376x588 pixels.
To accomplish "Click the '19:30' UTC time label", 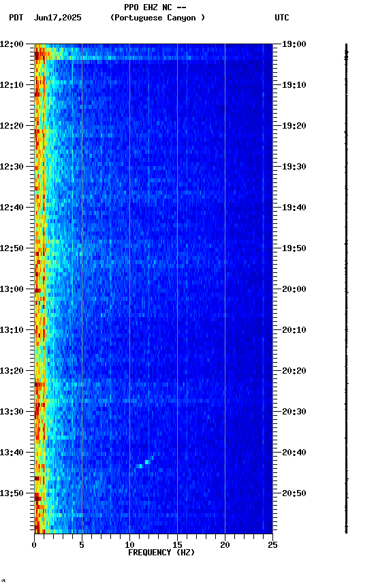I will (294, 167).
